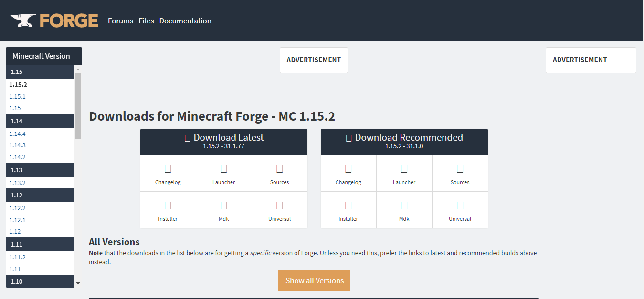The height and width of the screenshot is (299, 644).
Task: Download Universal under Download Latest
Action: [x=279, y=210]
